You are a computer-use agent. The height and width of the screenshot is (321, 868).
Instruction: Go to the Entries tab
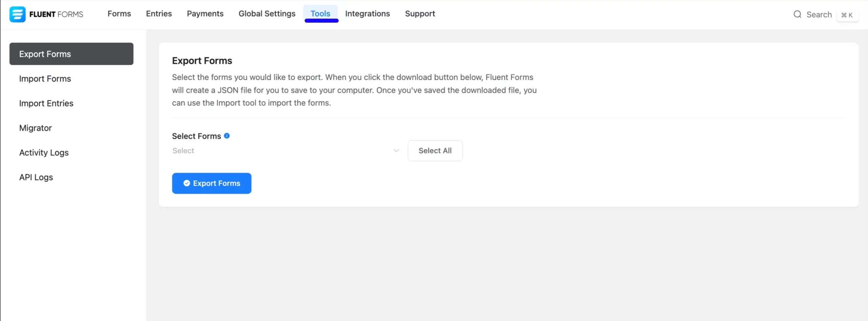[x=159, y=14]
